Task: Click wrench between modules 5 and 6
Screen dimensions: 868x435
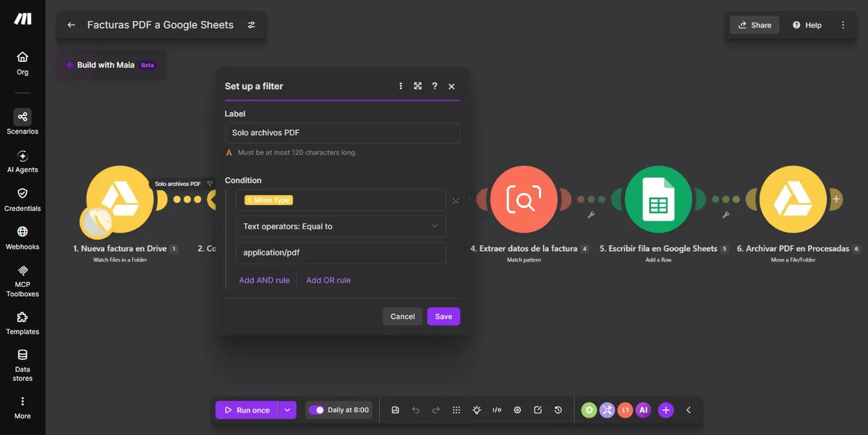Action: [726, 215]
